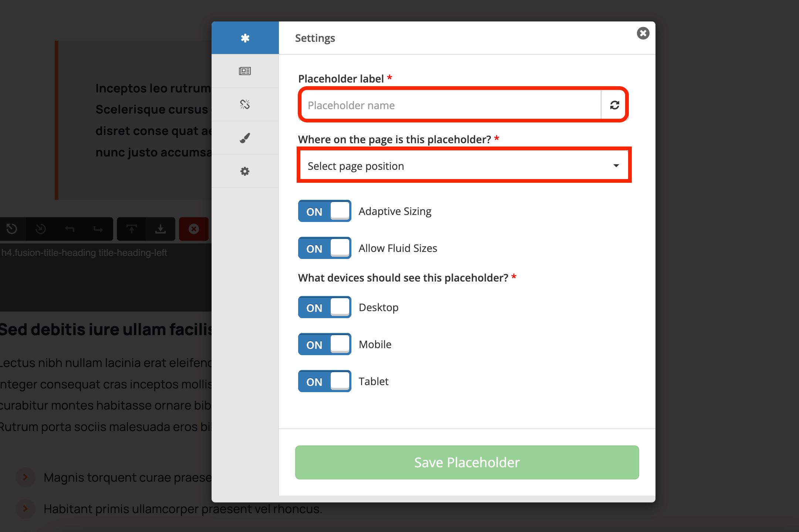Screen dimensions: 799x532
Task: Toggle the Tablet device switch
Action: point(324,381)
